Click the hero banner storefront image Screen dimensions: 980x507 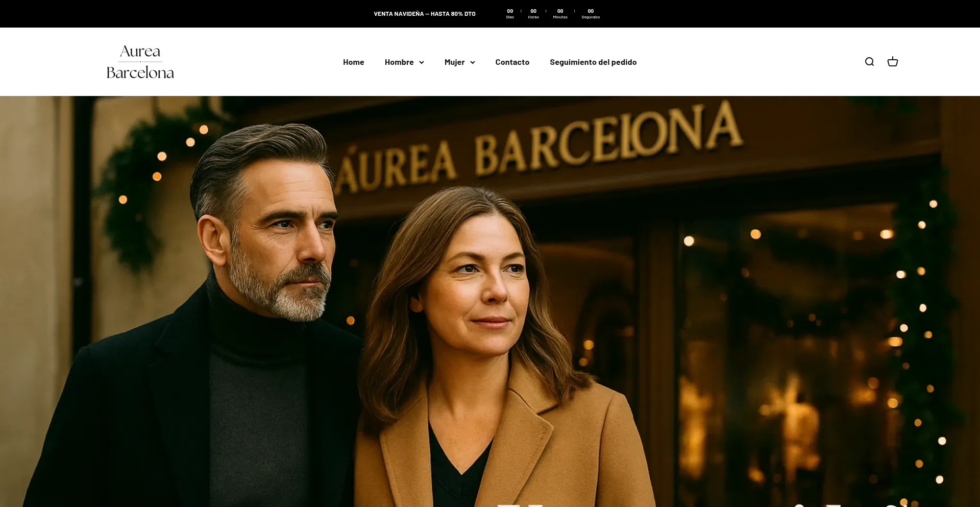pos(490,301)
